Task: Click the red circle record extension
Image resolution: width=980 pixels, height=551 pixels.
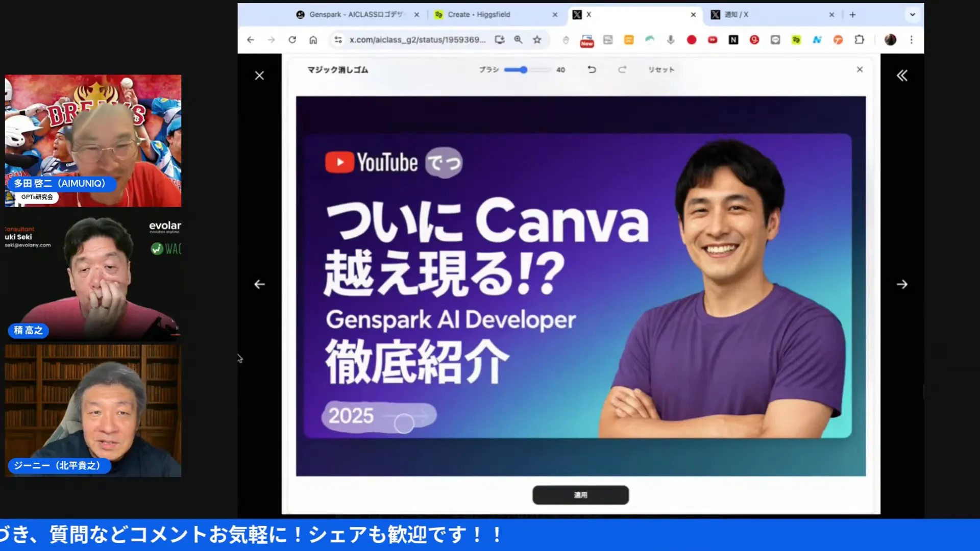Action: tap(692, 40)
